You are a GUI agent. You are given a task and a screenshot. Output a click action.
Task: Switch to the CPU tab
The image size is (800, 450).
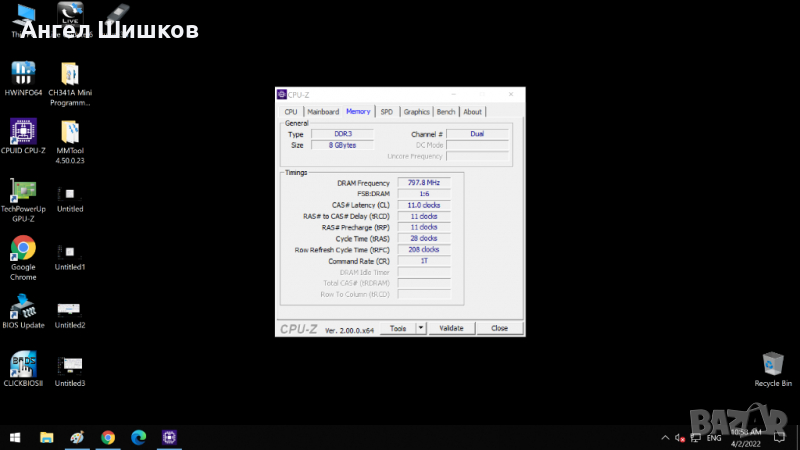(291, 112)
